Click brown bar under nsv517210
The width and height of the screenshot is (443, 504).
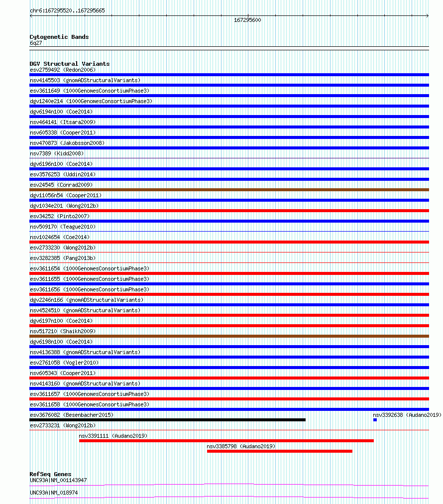[229, 336]
